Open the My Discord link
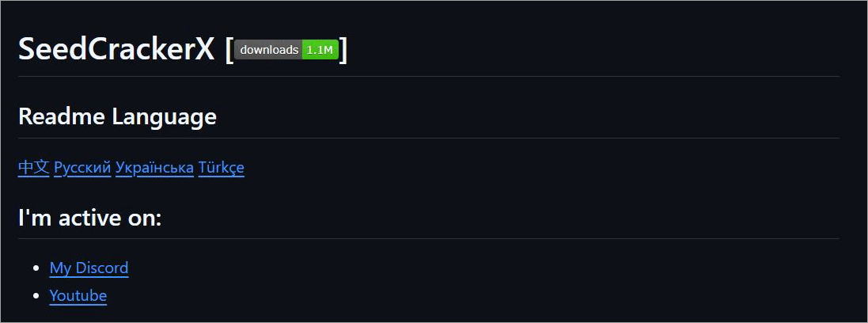868x323 pixels. tap(89, 268)
